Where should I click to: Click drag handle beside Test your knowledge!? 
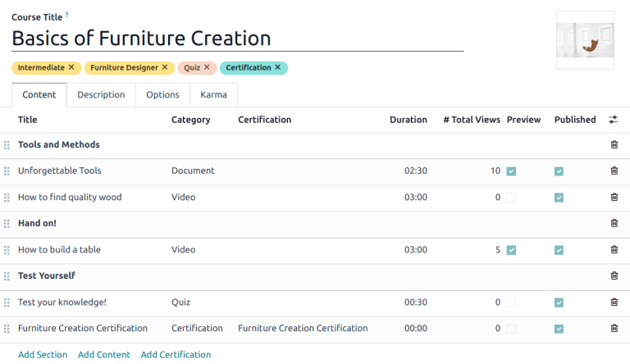point(7,303)
